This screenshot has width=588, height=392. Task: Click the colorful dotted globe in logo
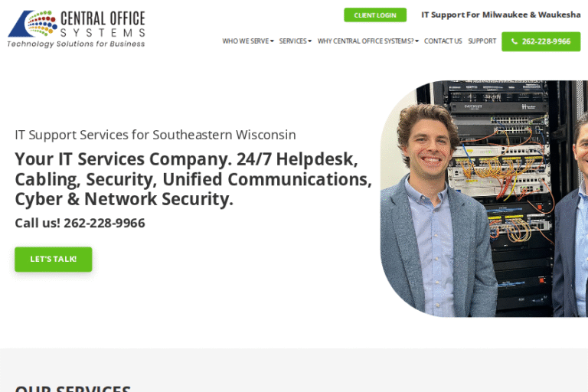click(41, 23)
